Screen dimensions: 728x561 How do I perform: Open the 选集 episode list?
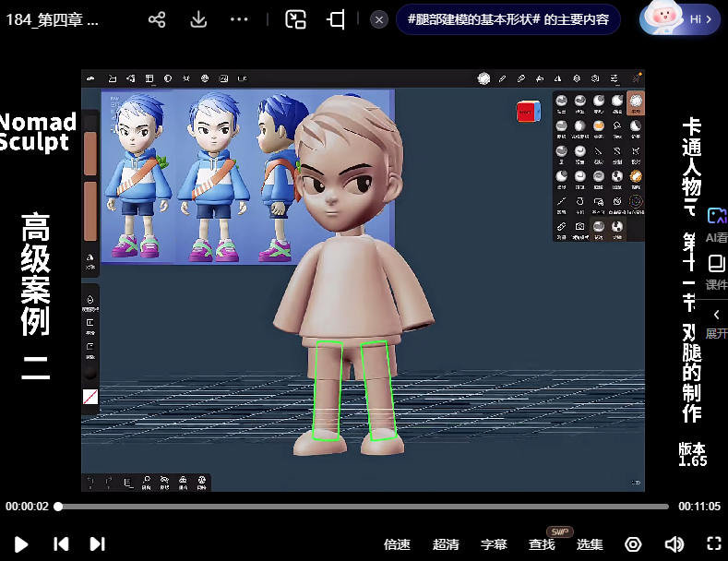[x=590, y=544]
